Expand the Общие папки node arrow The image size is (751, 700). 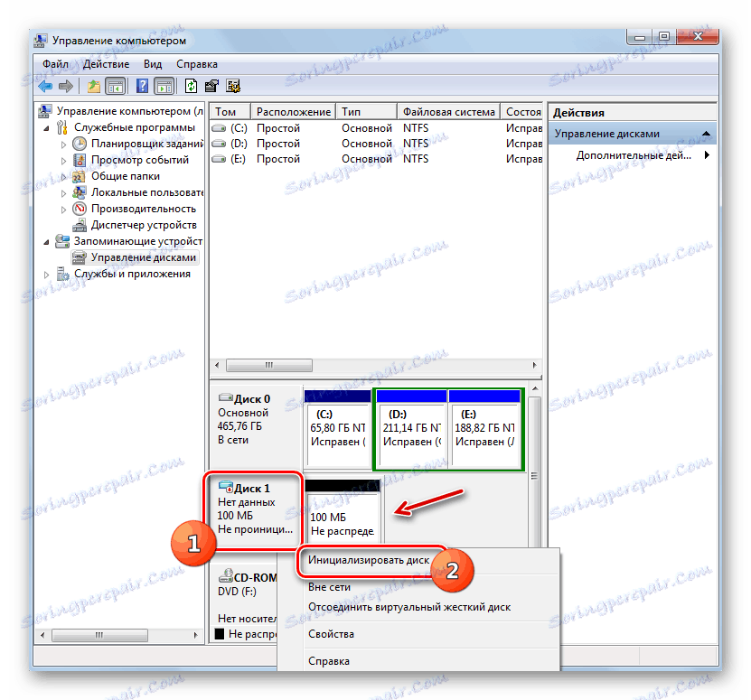63,177
